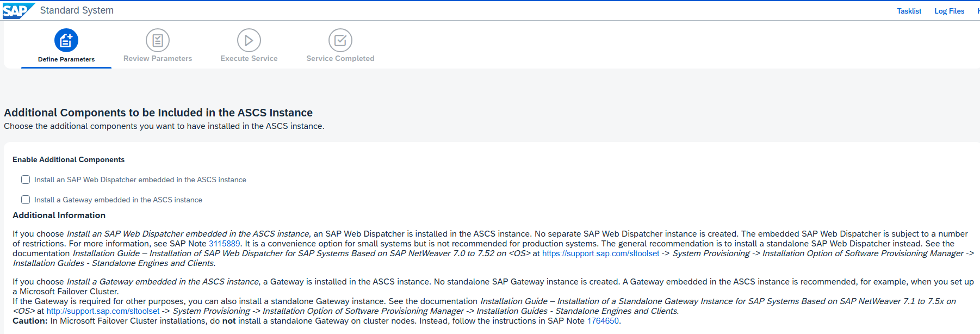Viewport: 980px width, 334px height.
Task: Open http://support.sap.com/sltoolset link
Action: coord(103,311)
